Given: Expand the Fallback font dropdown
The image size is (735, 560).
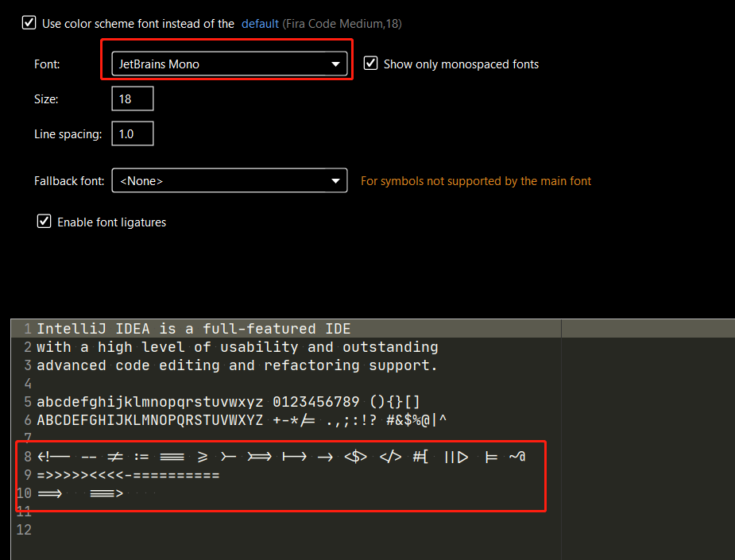Looking at the screenshot, I should [x=229, y=181].
